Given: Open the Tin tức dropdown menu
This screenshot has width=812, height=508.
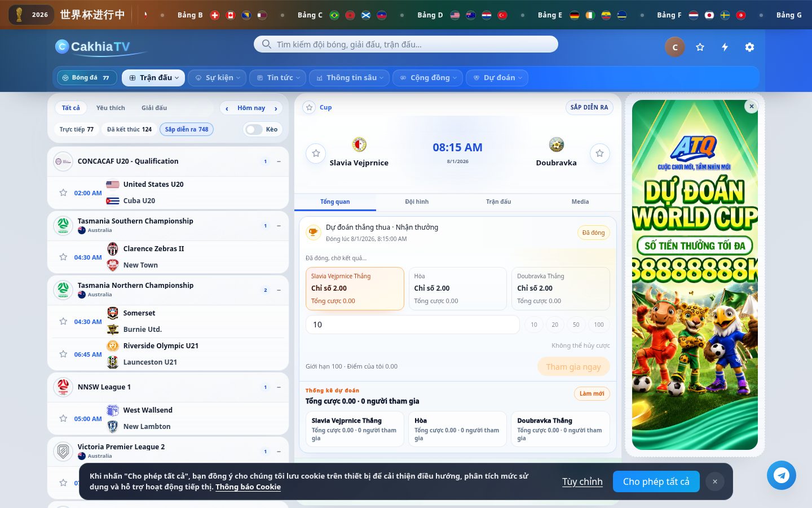Looking at the screenshot, I should pyautogui.click(x=278, y=78).
